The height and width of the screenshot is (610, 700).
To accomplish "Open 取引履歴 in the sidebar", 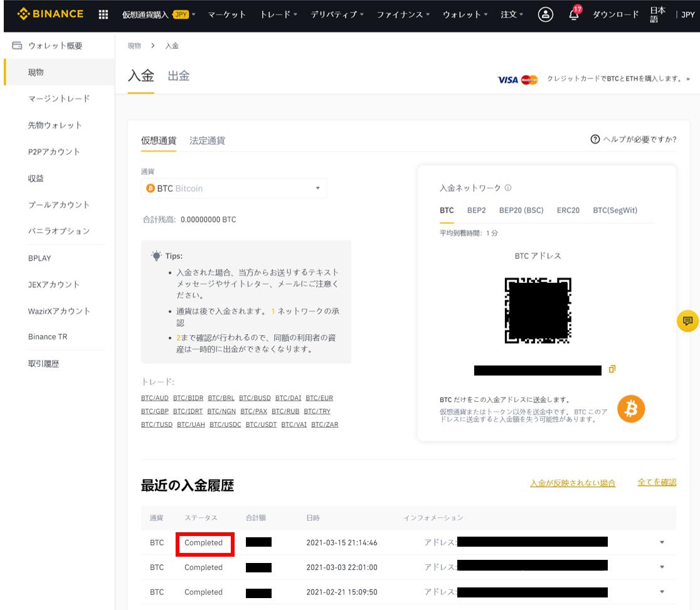I will 43,364.
